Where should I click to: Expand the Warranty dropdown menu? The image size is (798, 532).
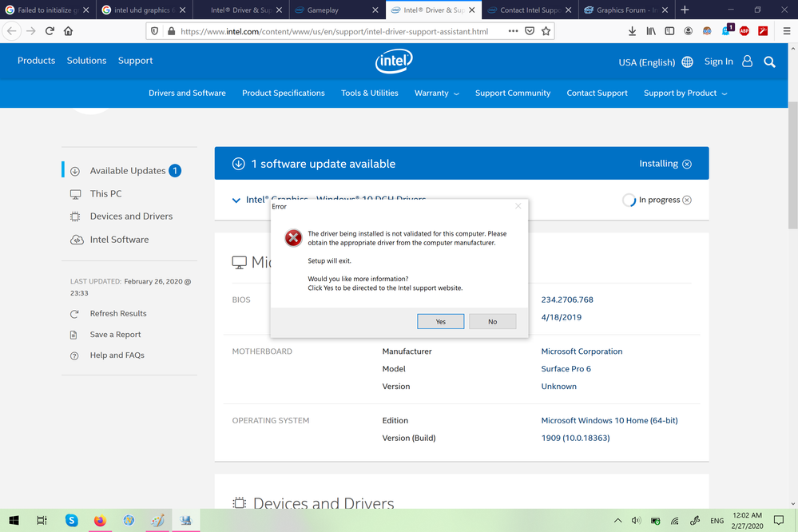tap(437, 93)
